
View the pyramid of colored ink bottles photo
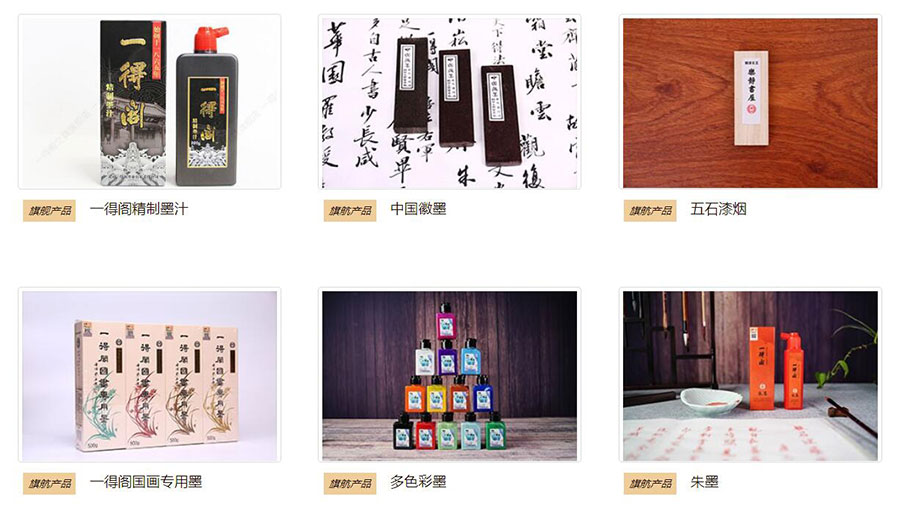pyautogui.click(x=450, y=376)
